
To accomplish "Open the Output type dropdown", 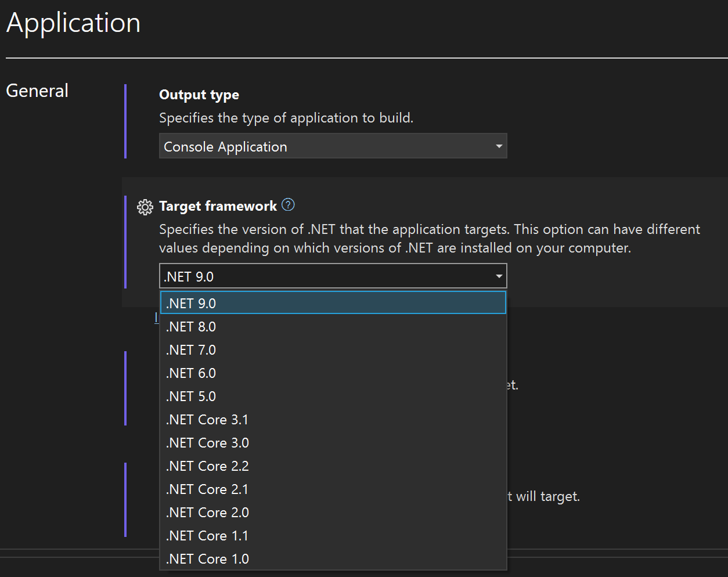I will coord(333,146).
